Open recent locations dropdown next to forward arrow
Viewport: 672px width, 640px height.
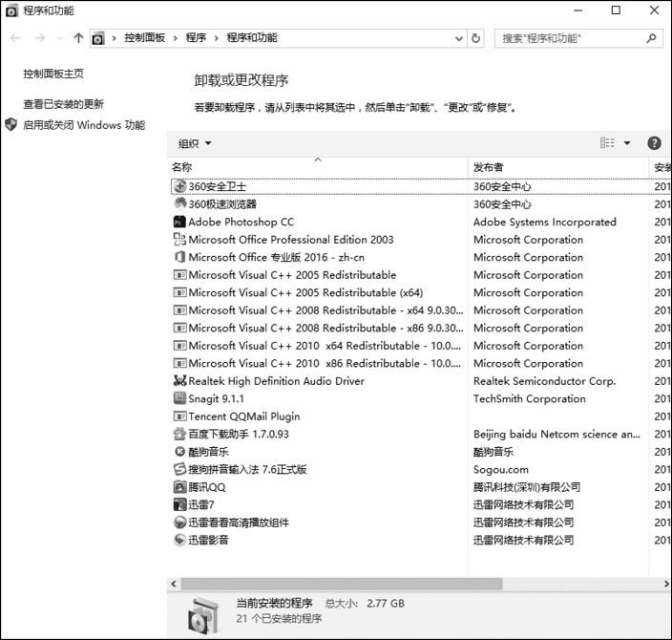(59, 38)
